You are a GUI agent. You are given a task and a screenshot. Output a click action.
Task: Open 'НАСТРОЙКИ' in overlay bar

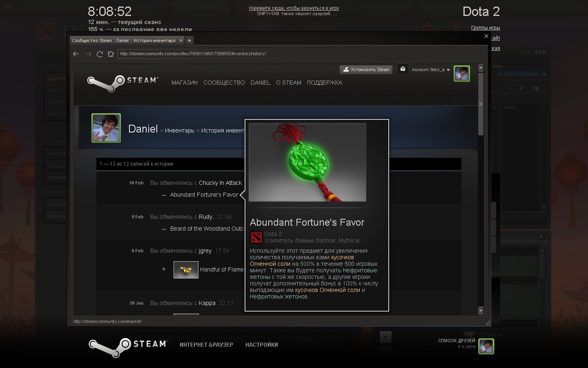tap(262, 345)
